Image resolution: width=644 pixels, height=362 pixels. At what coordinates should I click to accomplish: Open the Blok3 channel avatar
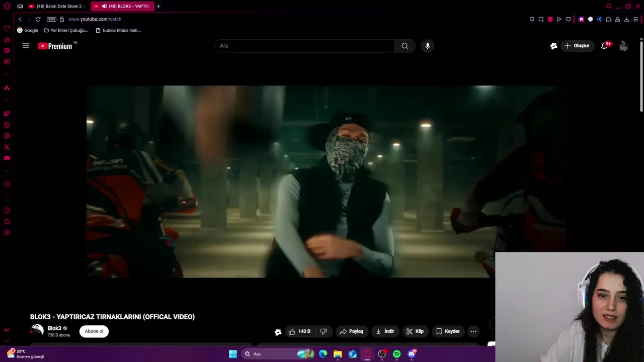click(37, 331)
